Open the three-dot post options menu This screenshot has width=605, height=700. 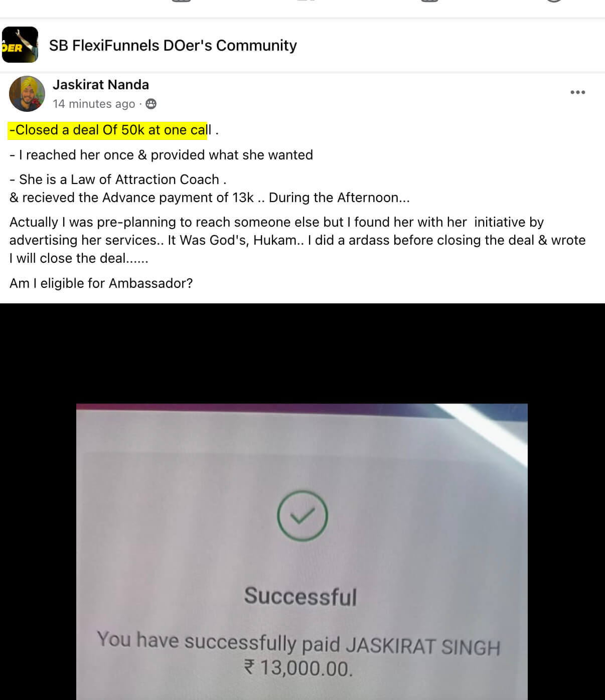pyautogui.click(x=577, y=92)
